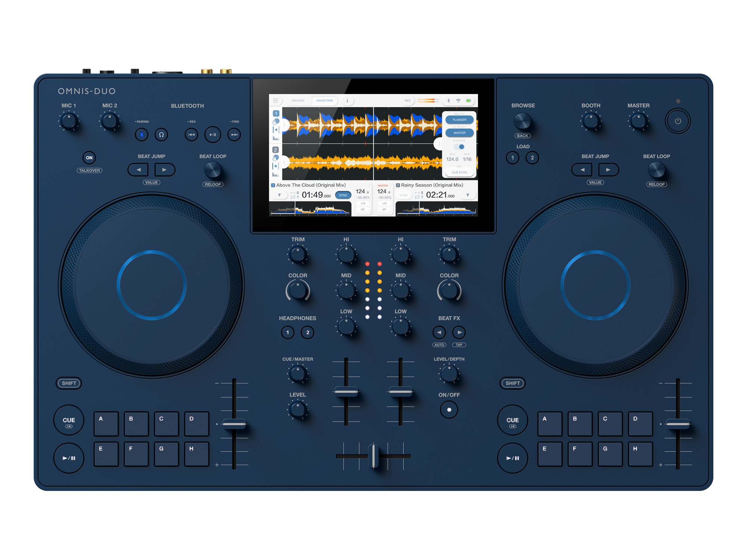Select the WAVEFORM tab on screen
747x560 pixels.
[324, 100]
